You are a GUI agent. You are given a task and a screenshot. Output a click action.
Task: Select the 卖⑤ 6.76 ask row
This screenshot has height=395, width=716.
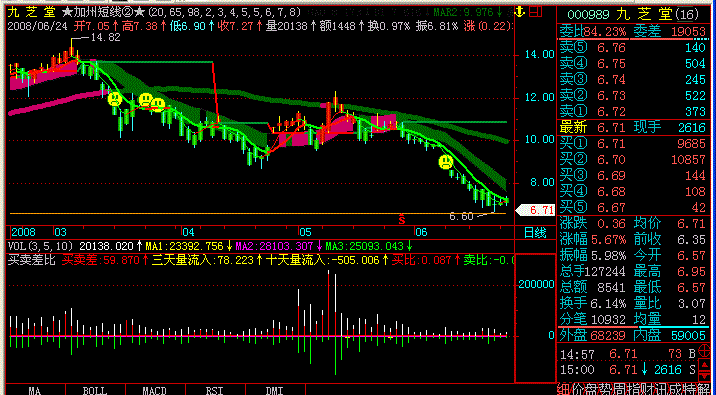point(633,47)
